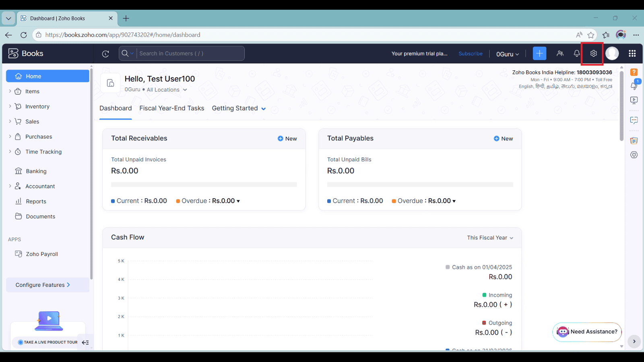Click the blue quick create plus button
644x362 pixels.
pyautogui.click(x=539, y=53)
